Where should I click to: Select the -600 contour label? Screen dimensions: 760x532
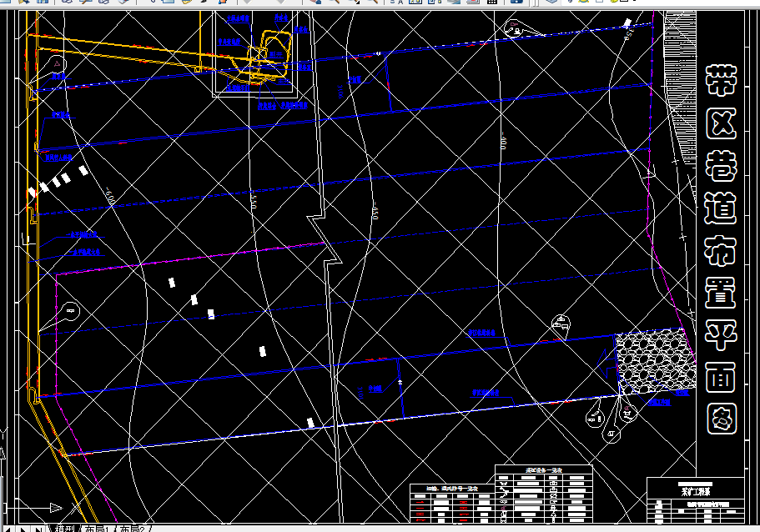[x=109, y=196]
